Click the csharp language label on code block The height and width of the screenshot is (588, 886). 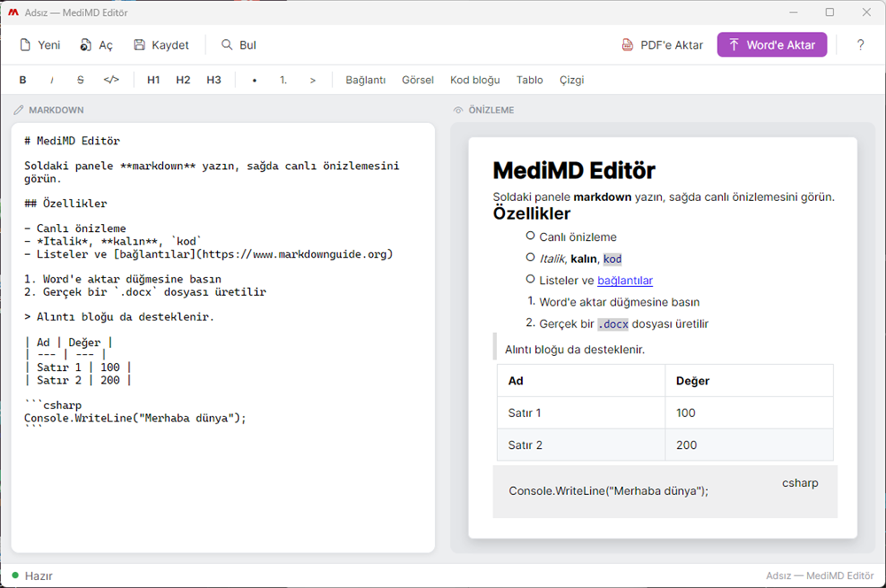tap(800, 483)
